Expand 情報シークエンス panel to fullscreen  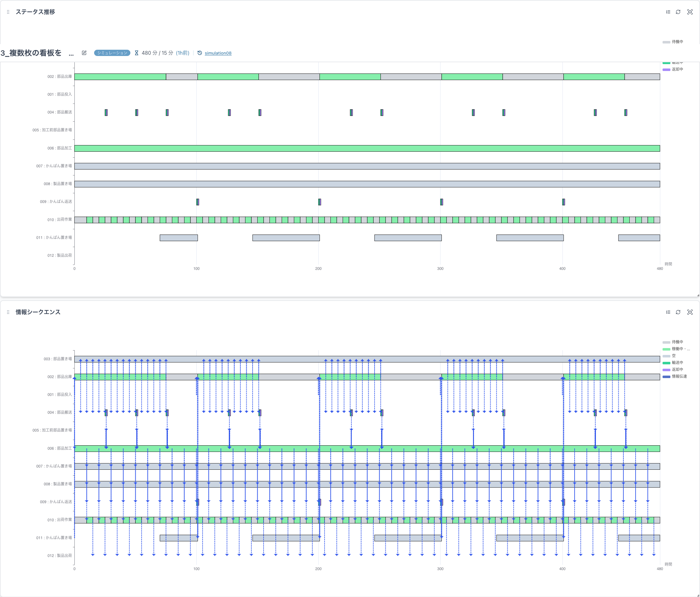690,312
